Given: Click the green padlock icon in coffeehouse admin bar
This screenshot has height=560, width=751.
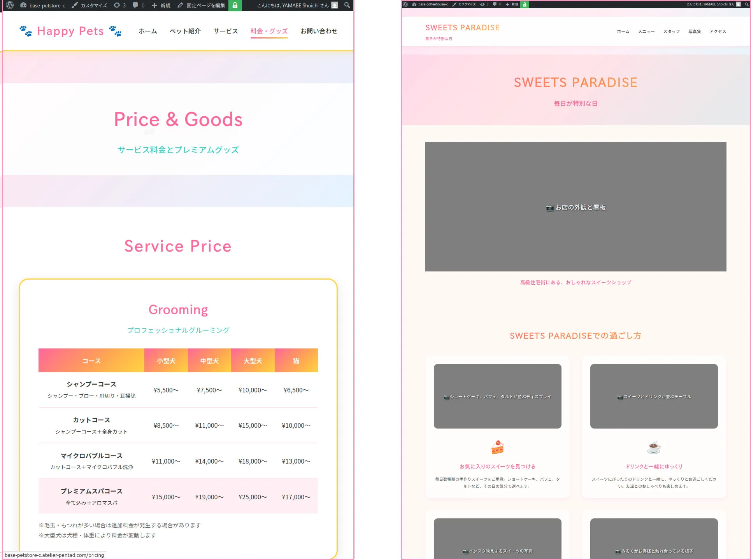Looking at the screenshot, I should click(x=524, y=4).
